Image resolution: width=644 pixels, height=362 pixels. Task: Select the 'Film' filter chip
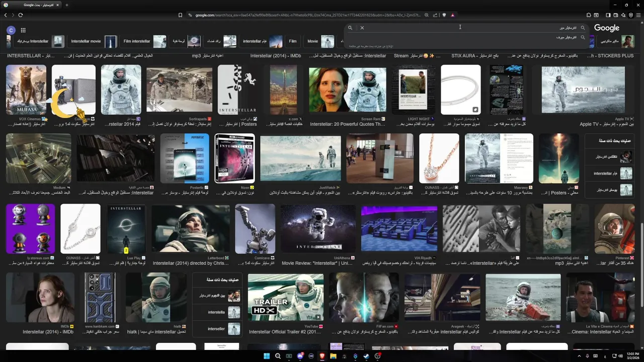[293, 41]
